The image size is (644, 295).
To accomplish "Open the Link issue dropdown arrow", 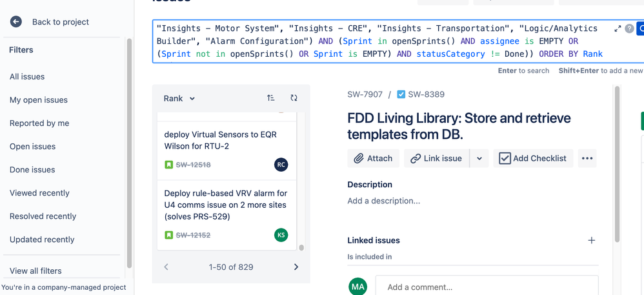I will point(479,158).
